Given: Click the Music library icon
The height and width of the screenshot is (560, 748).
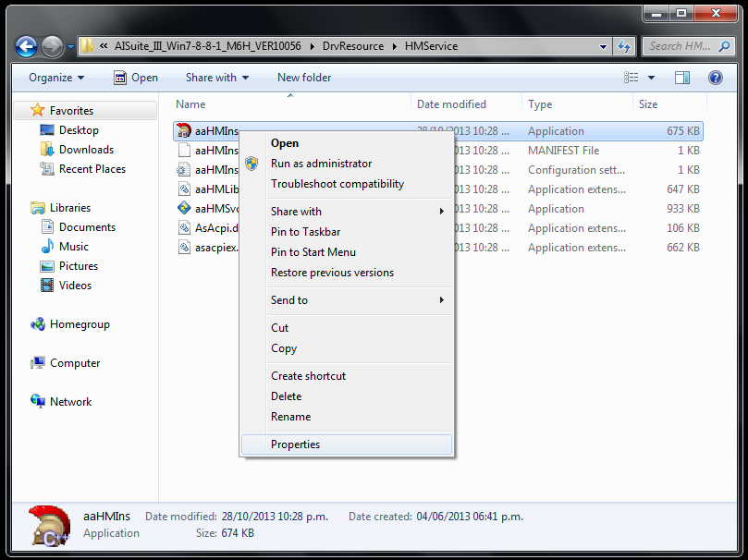Looking at the screenshot, I should (47, 247).
